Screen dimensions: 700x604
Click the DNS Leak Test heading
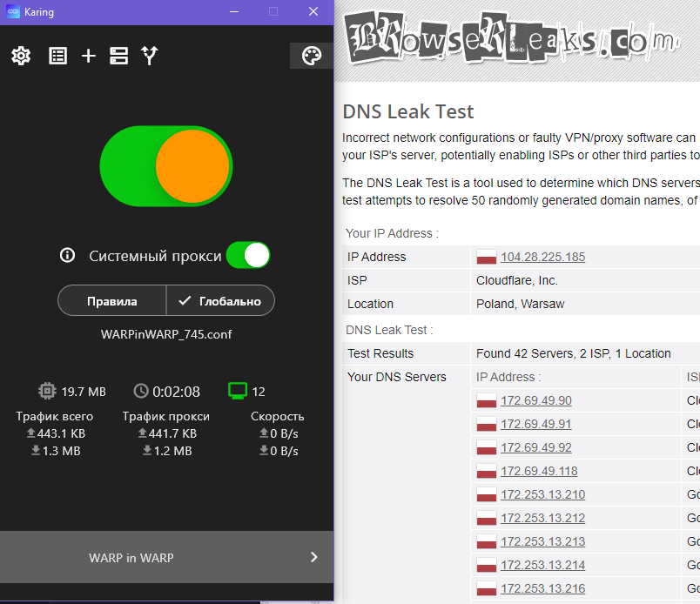[x=408, y=111]
